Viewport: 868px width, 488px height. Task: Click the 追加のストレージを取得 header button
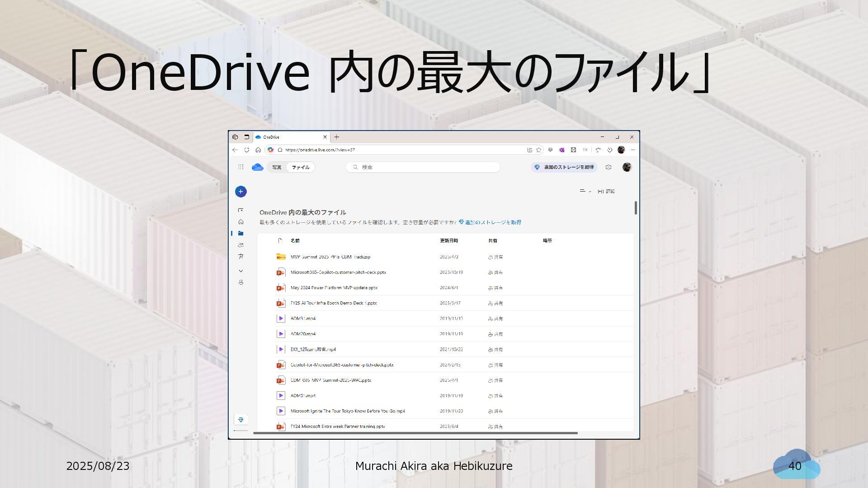tap(564, 167)
